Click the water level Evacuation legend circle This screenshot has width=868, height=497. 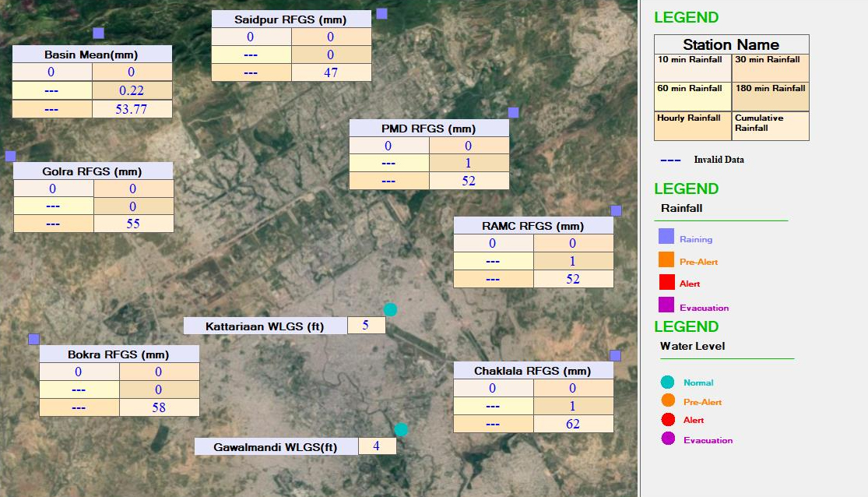click(667, 439)
